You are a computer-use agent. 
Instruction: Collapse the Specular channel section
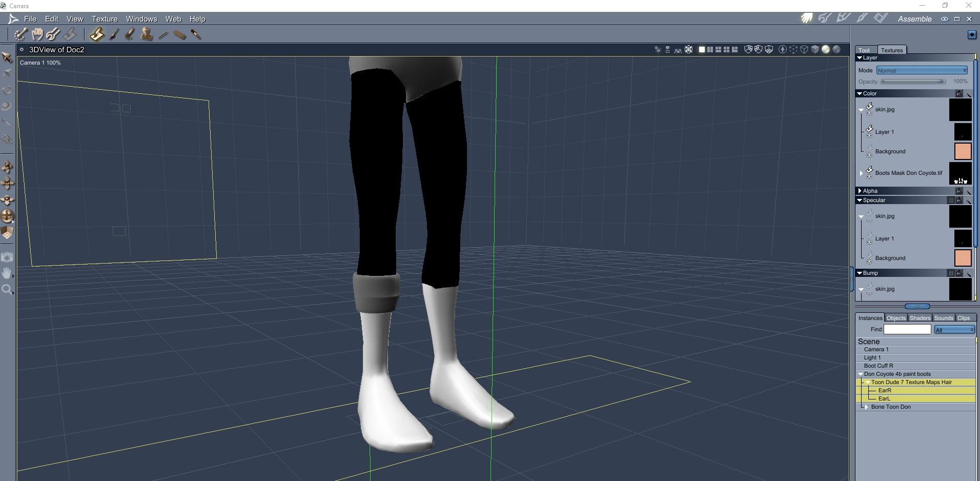click(860, 201)
